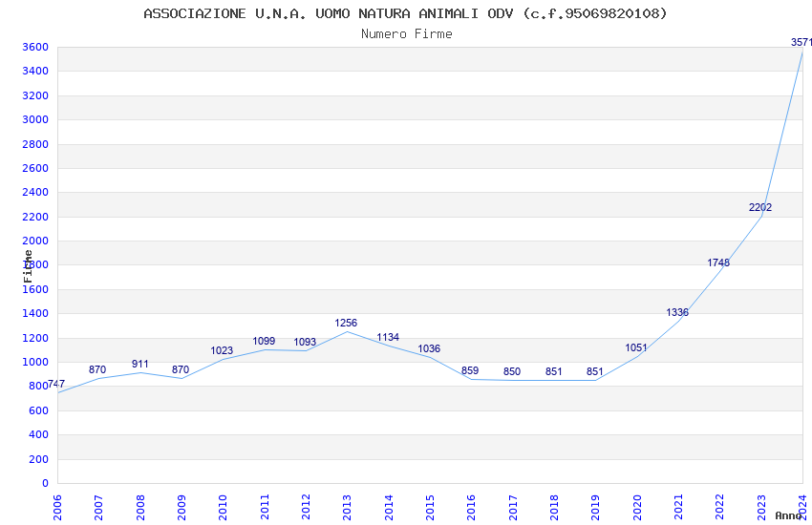Click y-axis value 2200
The image size is (812, 525).
[35, 217]
